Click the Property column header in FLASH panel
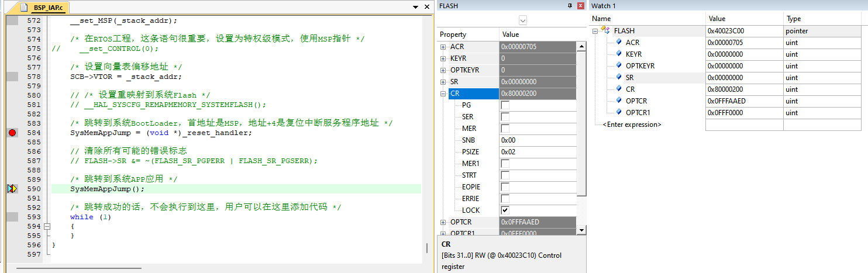Screen dimensions: 868x273 [469, 34]
